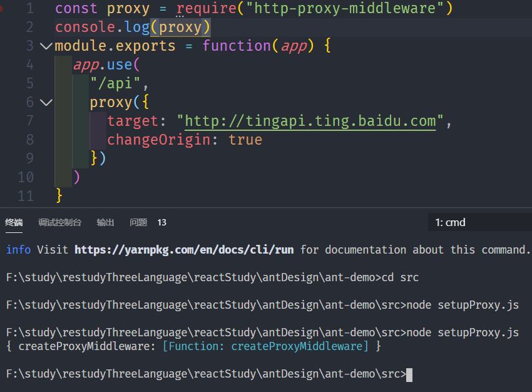Screen dimensions: 532x392
Task: Open the 问题 problems tab
Action: [138, 222]
